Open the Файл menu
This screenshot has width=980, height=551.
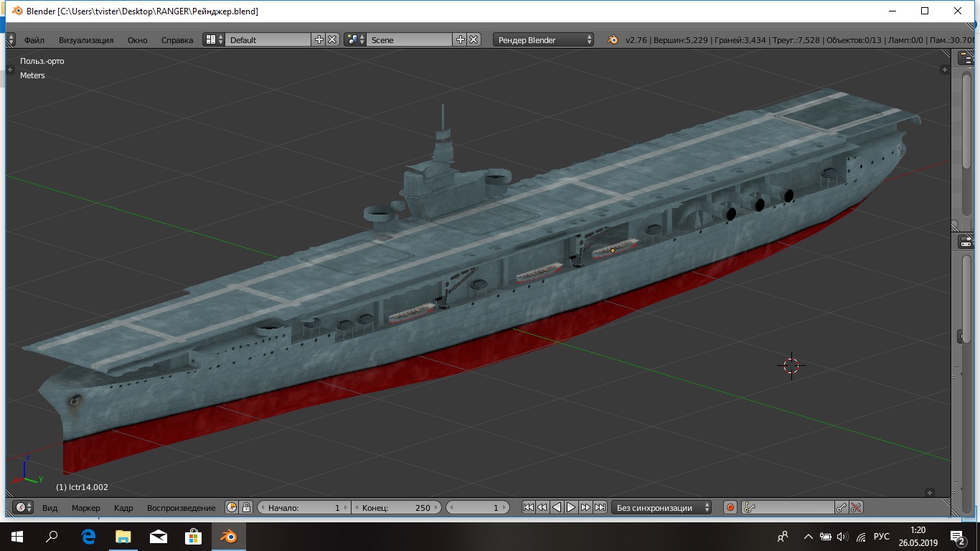coord(34,40)
